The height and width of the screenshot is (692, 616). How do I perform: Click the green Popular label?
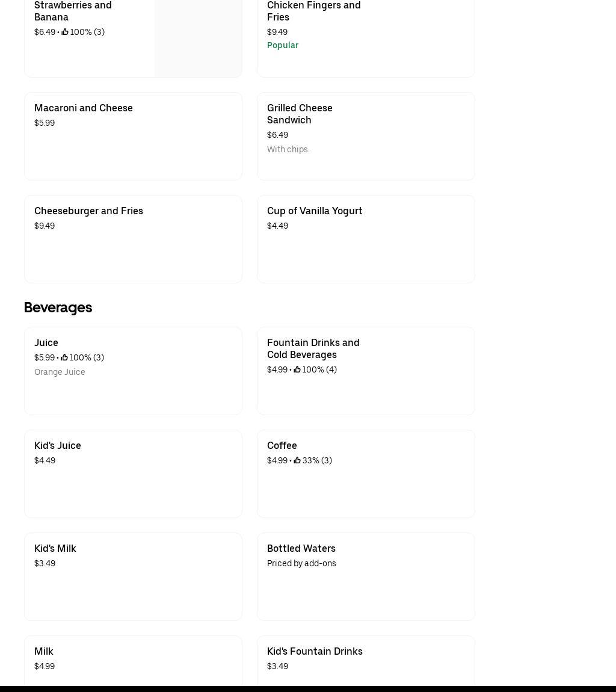pyautogui.click(x=283, y=46)
